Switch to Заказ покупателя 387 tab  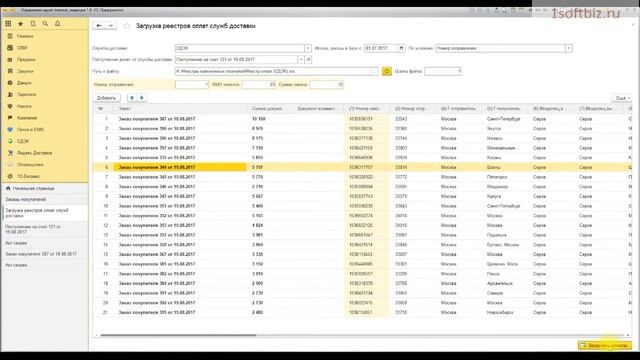(x=44, y=254)
